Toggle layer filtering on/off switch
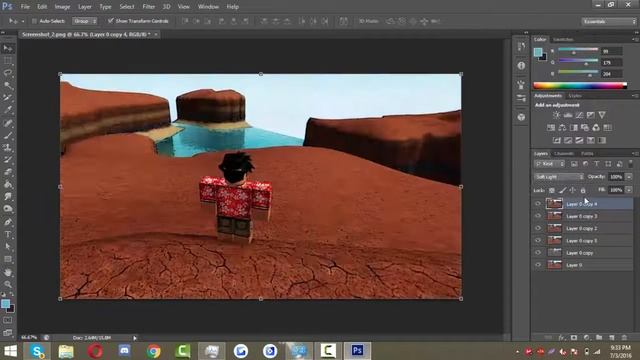This screenshot has height=360, width=640. (631, 164)
